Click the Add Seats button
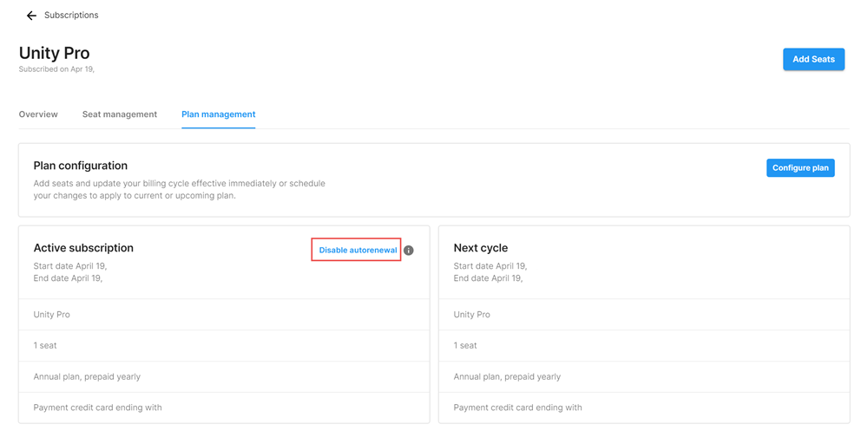Viewport: 868px width, 437px height. click(813, 59)
